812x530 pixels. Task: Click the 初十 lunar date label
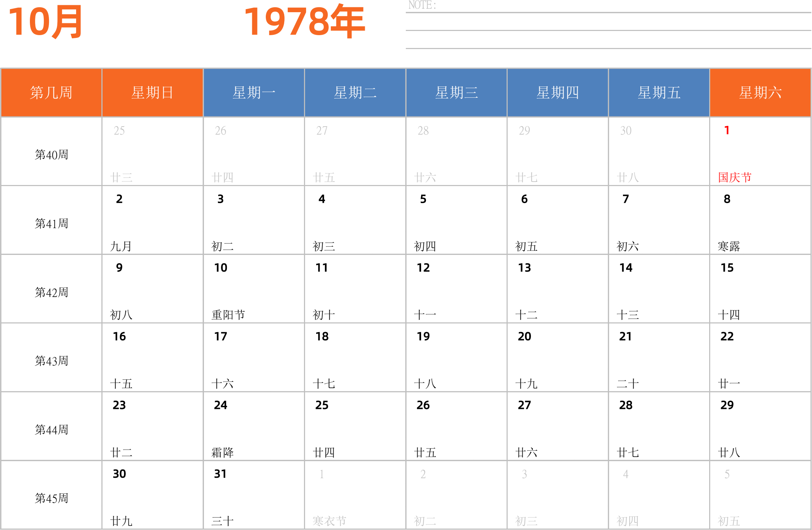point(324,315)
